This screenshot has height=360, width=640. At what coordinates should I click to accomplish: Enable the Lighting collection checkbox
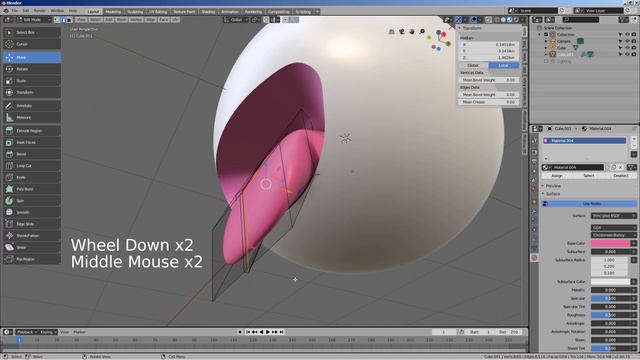pyautogui.click(x=546, y=61)
